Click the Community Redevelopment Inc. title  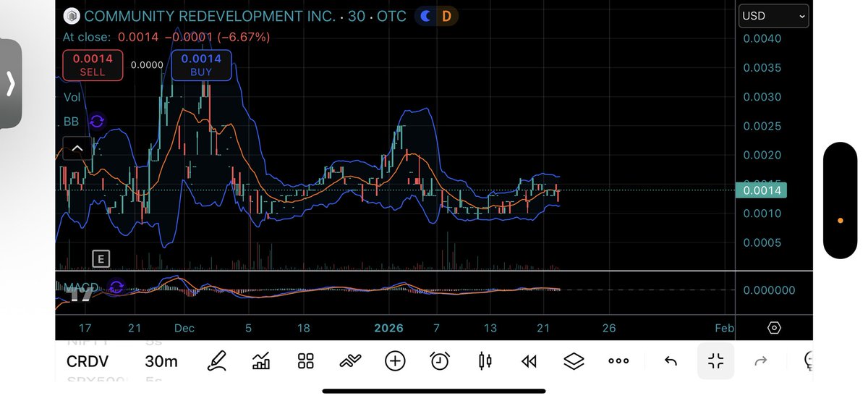(x=210, y=15)
